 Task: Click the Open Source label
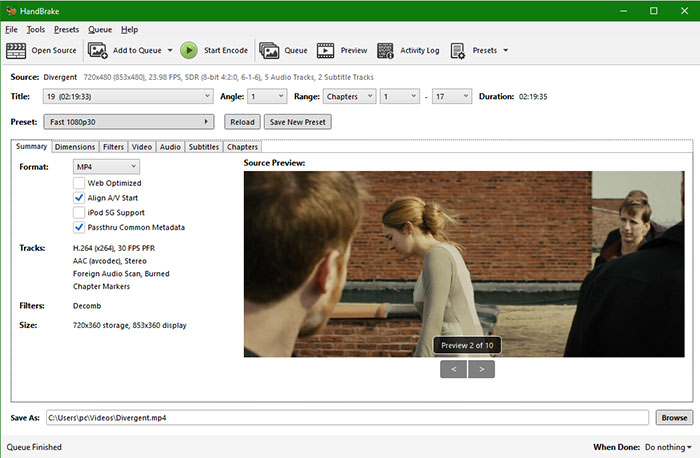pyautogui.click(x=54, y=50)
